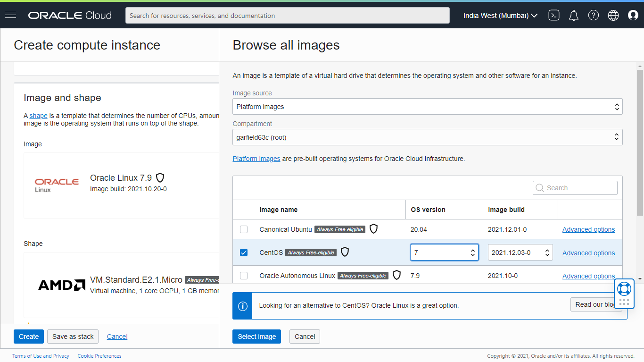Click the lifebuoy support help icon
Screen dimensions: 644x362
tap(624, 288)
